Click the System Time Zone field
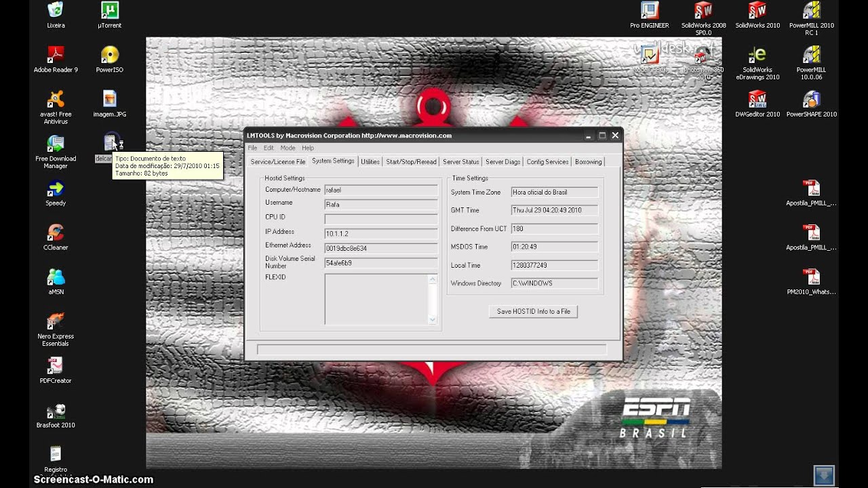868x488 pixels. [x=555, y=192]
